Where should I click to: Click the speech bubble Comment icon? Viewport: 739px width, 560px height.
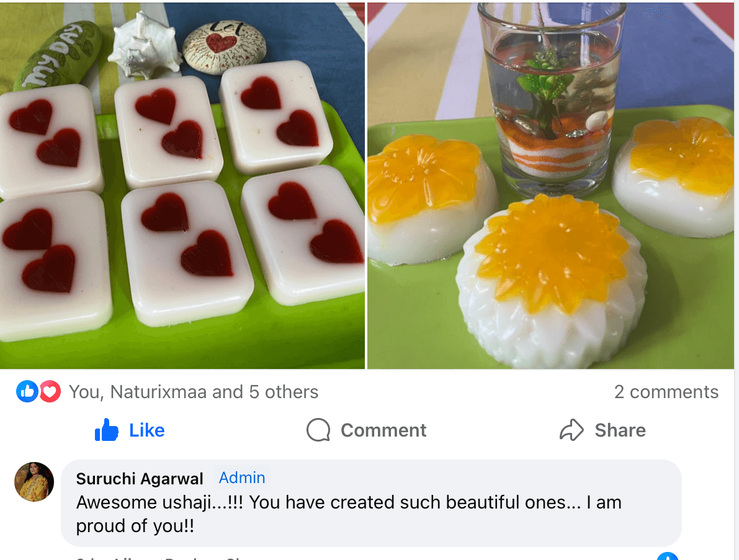point(318,430)
